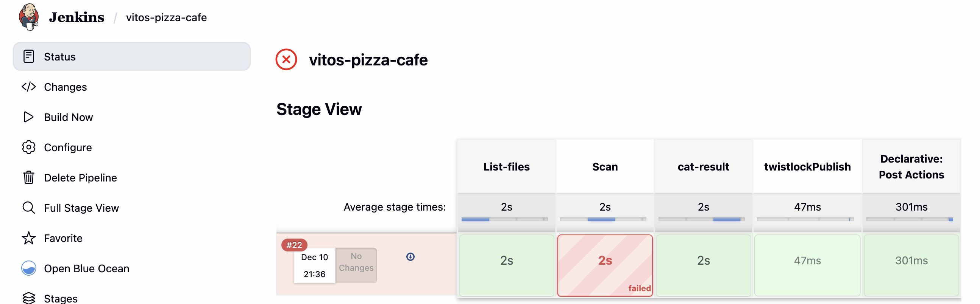Click the Full Stage View magnifier icon

tap(28, 208)
